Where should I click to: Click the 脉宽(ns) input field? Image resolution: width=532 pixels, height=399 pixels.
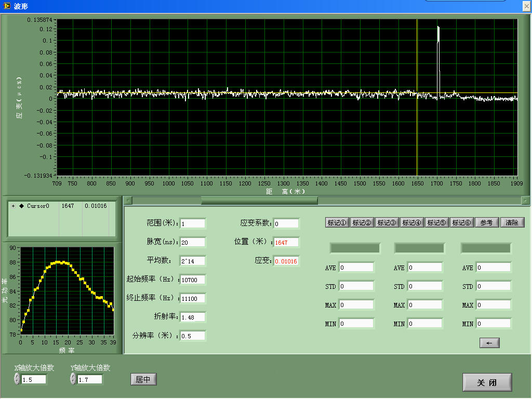[x=192, y=242]
